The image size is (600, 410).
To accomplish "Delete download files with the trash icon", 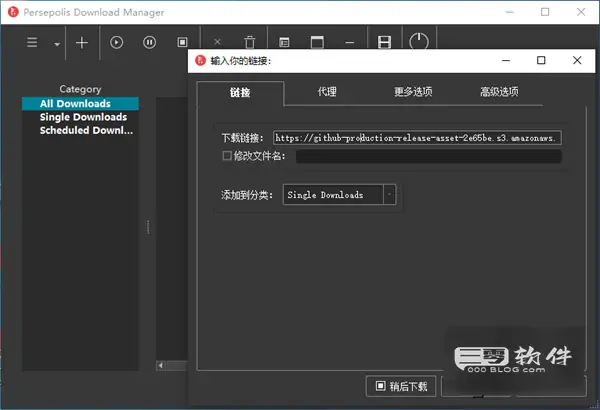I will coord(249,42).
